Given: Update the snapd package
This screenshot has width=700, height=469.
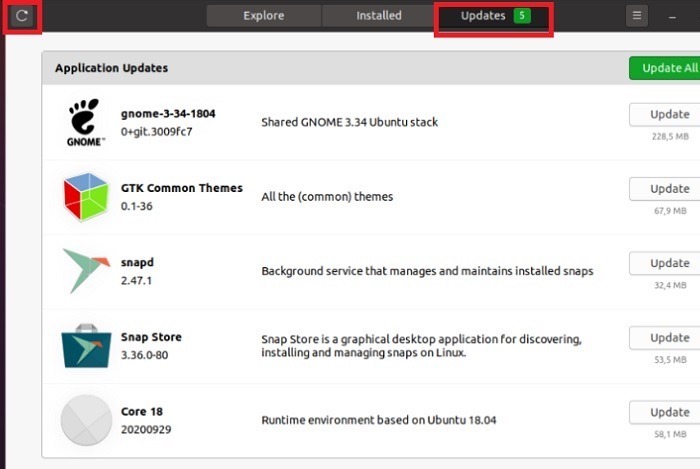Looking at the screenshot, I should pos(665,263).
